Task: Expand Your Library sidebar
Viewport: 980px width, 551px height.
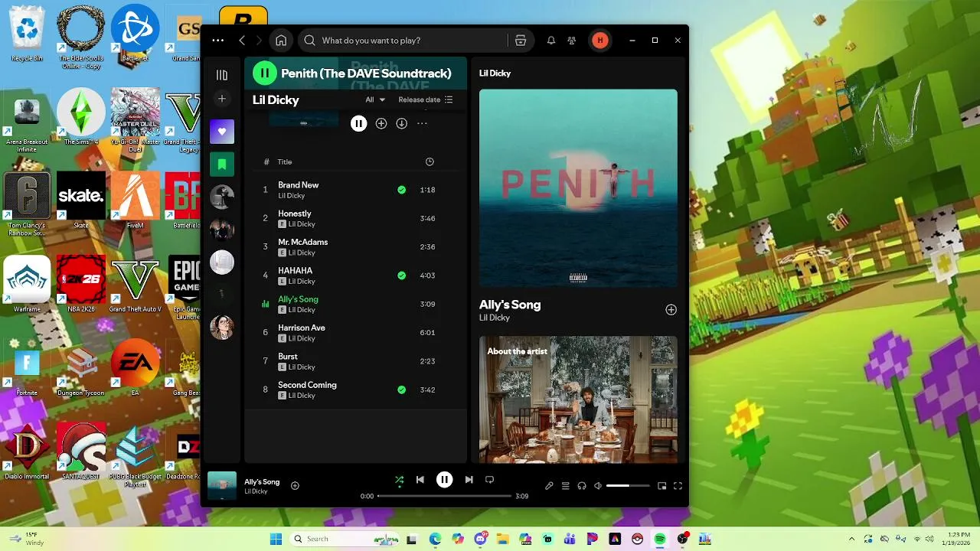Action: [222, 75]
